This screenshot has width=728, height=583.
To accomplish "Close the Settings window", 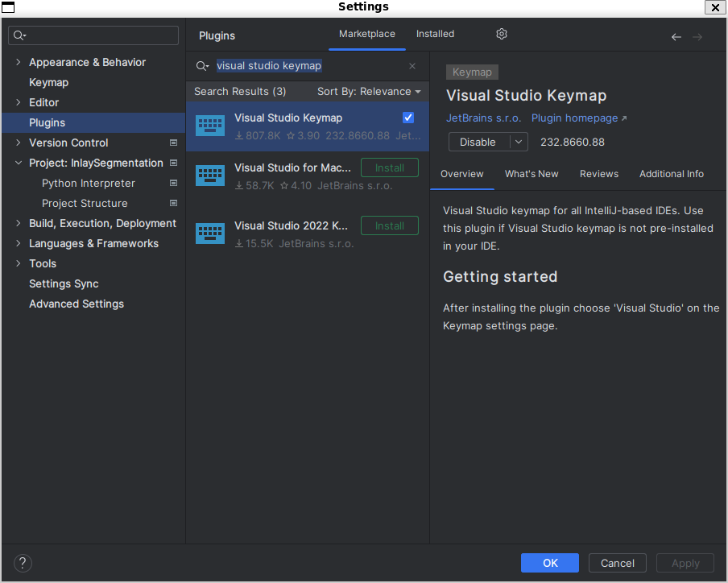I will pos(715,7).
